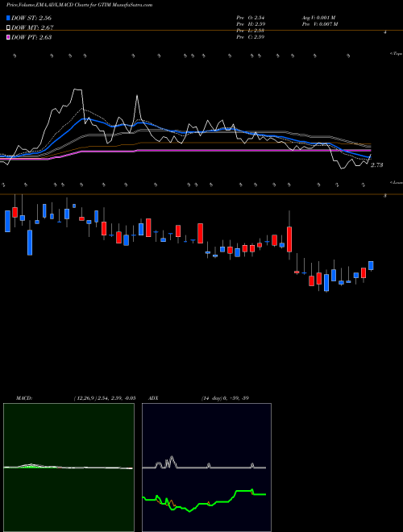403x532 pixels.
Task: Click the blue DOW ST legend swatch
Action: point(8,18)
